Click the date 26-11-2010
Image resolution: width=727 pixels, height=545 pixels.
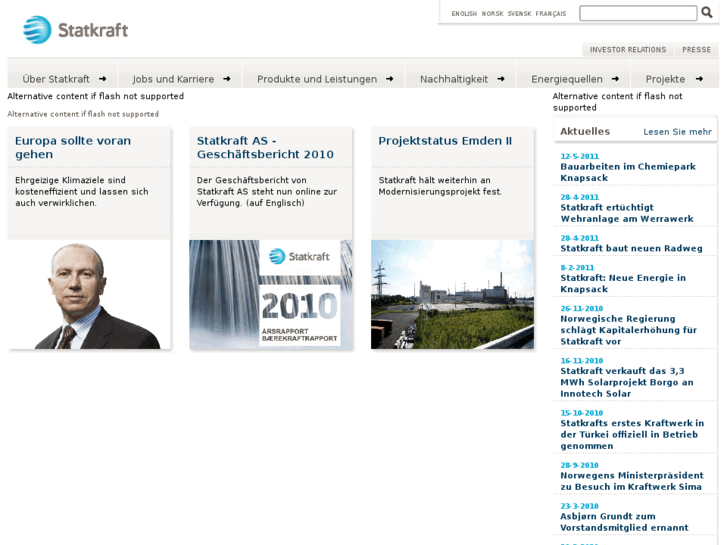pyautogui.click(x=581, y=308)
